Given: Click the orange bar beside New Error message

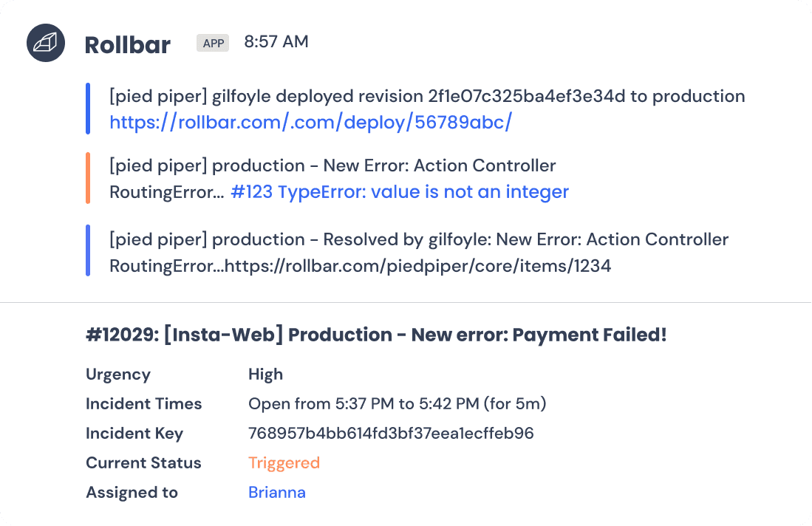Looking at the screenshot, I should click(88, 178).
